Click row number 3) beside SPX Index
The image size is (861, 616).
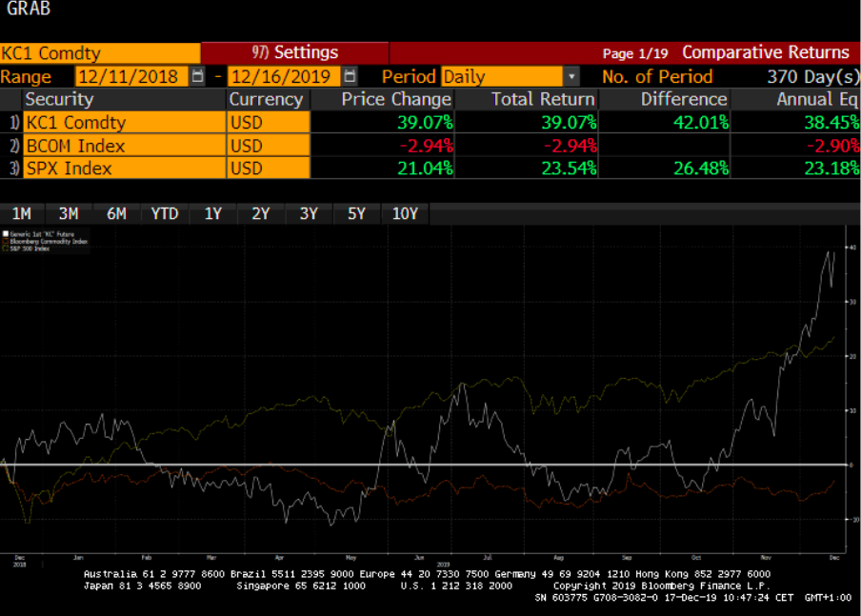point(13,168)
